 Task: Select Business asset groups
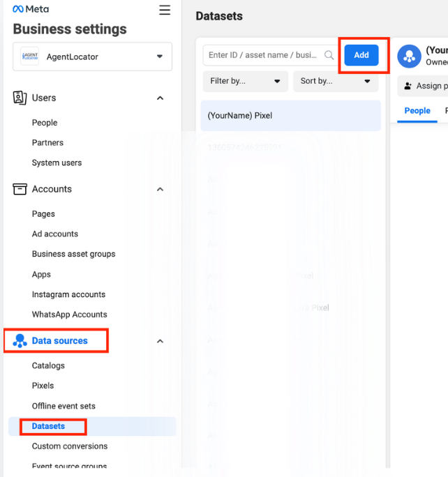(74, 254)
